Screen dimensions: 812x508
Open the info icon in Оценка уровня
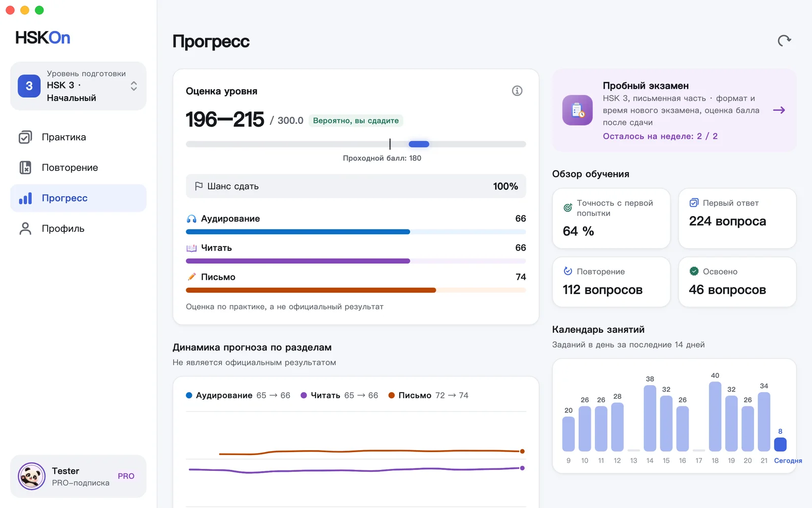pyautogui.click(x=517, y=91)
